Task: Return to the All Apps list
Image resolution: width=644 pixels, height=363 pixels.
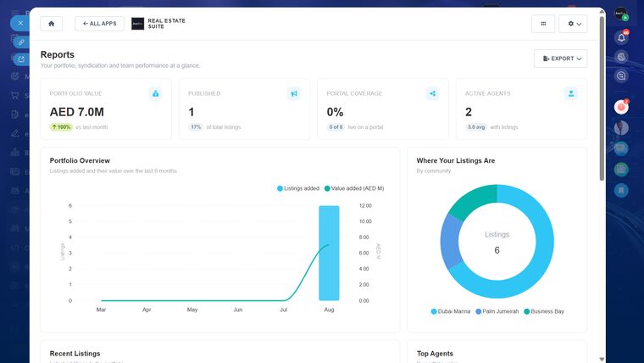Action: click(x=99, y=24)
